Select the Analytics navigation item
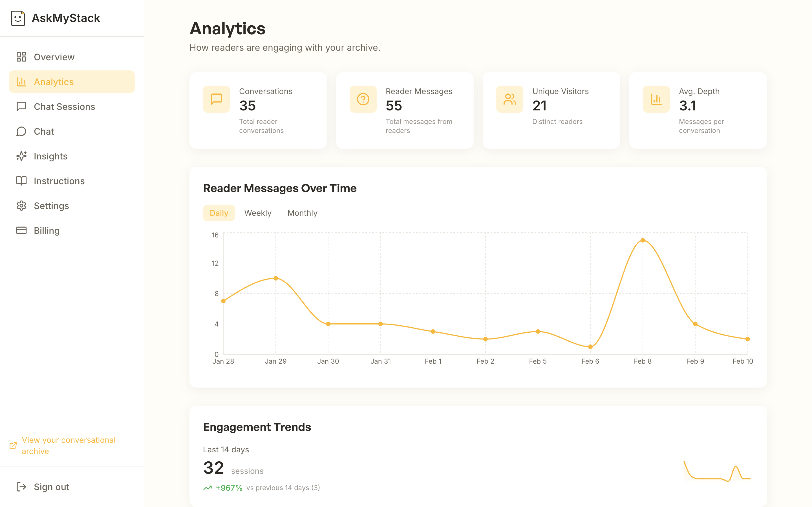This screenshot has width=812, height=507. [x=54, y=81]
